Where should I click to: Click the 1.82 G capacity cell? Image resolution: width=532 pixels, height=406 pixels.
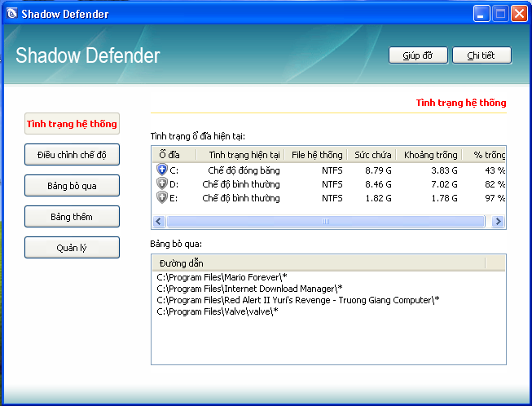coord(378,198)
